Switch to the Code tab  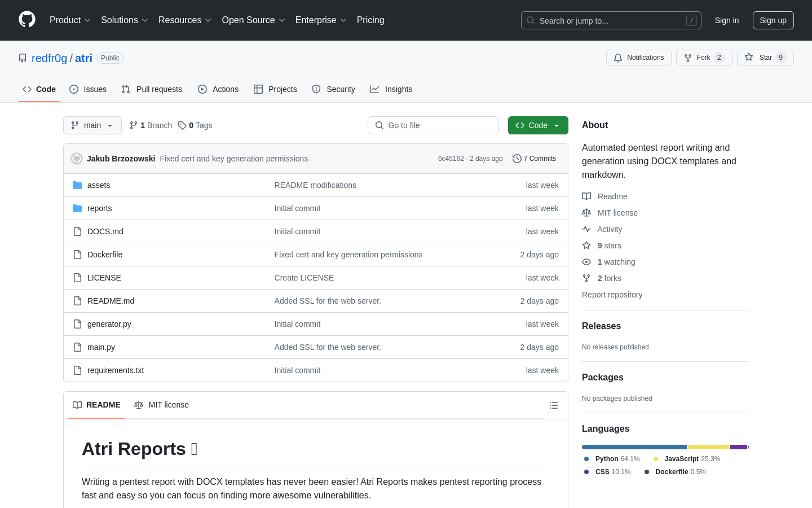39,89
